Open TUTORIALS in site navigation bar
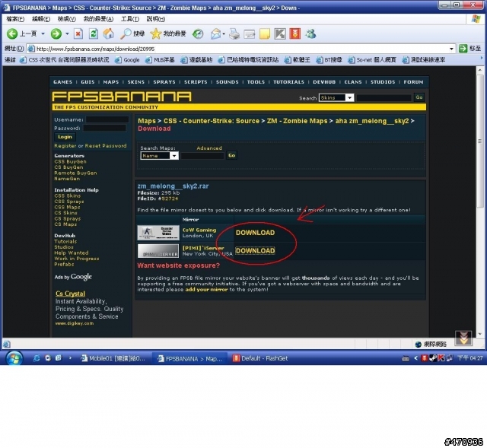 point(288,82)
